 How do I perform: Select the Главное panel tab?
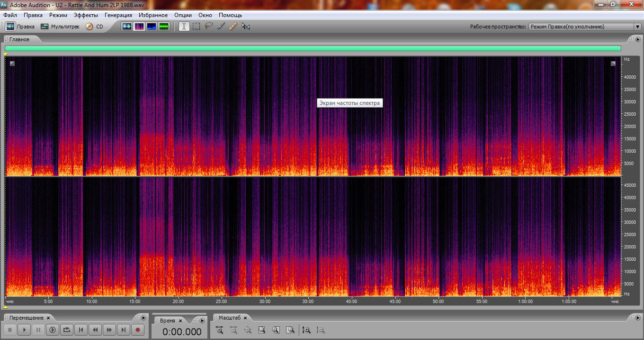coord(19,39)
